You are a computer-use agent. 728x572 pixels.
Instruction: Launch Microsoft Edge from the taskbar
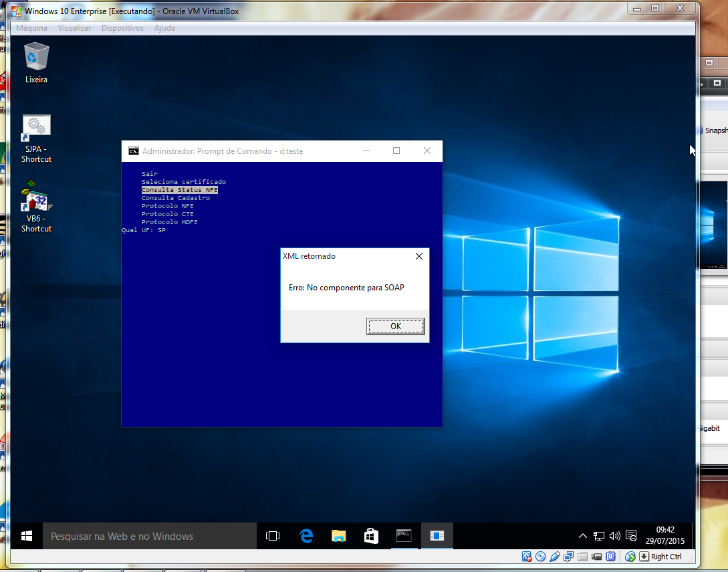pyautogui.click(x=306, y=536)
